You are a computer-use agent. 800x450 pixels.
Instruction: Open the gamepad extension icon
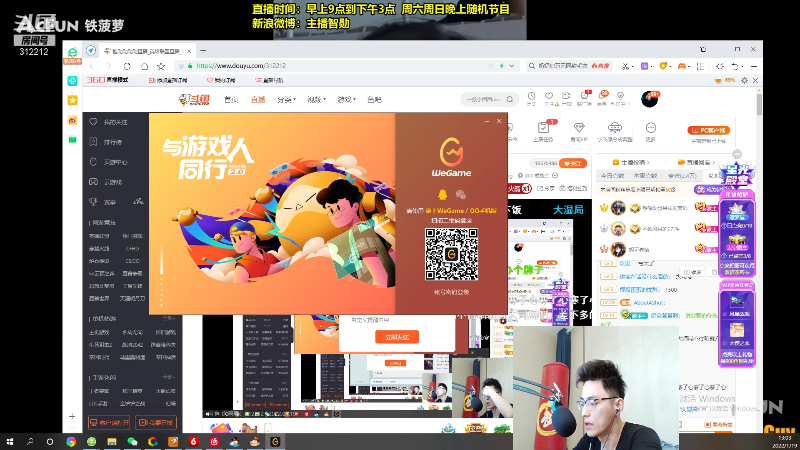pyautogui.click(x=682, y=66)
